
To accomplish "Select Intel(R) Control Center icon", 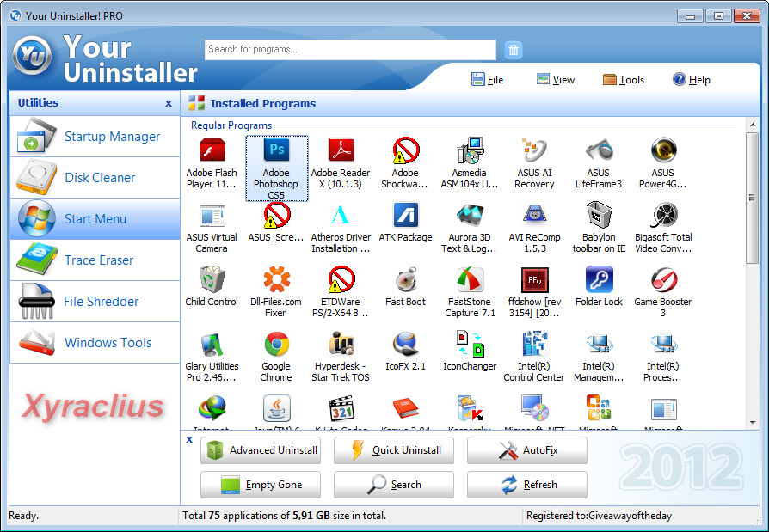I will click(x=534, y=344).
